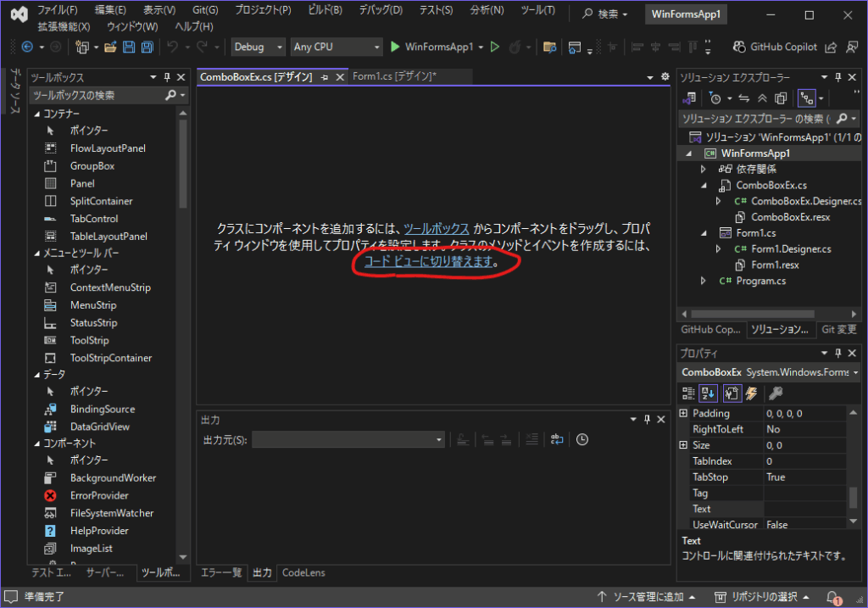
Task: Click the green Start debugging play icon
Action: tap(395, 47)
